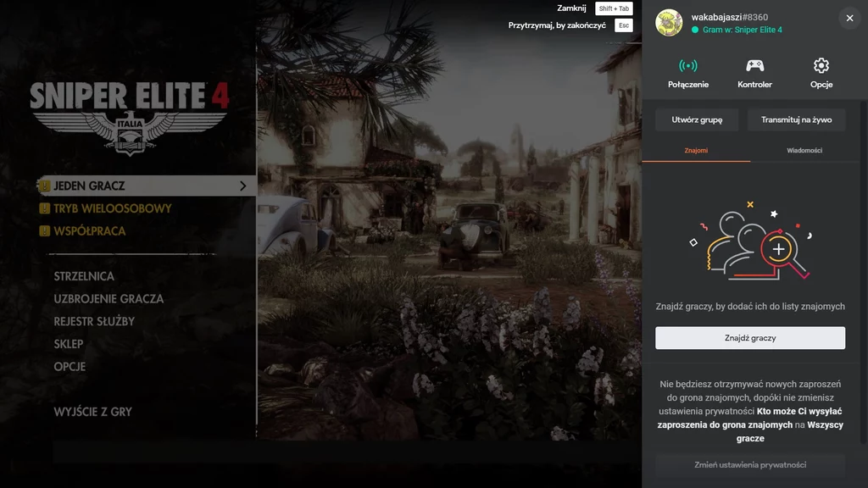Select Wyjście z gry
This screenshot has width=868, height=488.
tap(92, 412)
